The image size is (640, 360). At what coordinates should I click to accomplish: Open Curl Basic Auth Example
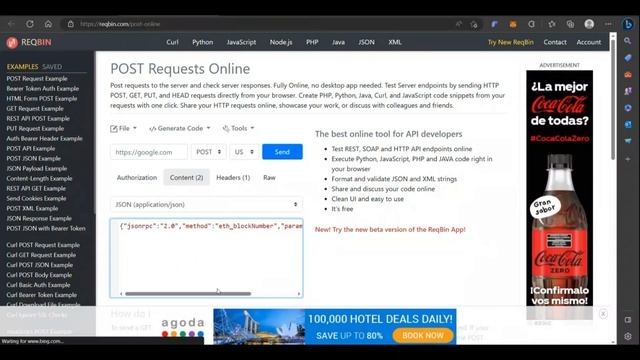(x=38, y=285)
